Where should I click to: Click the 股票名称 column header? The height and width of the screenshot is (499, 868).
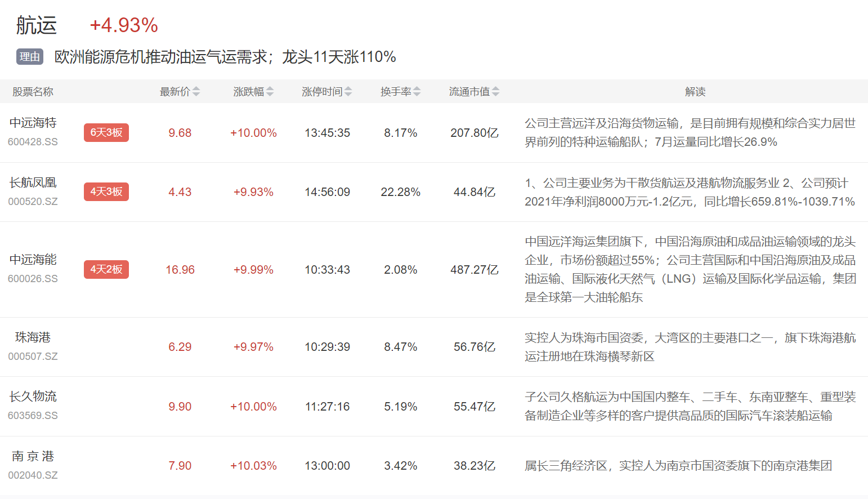(33, 92)
